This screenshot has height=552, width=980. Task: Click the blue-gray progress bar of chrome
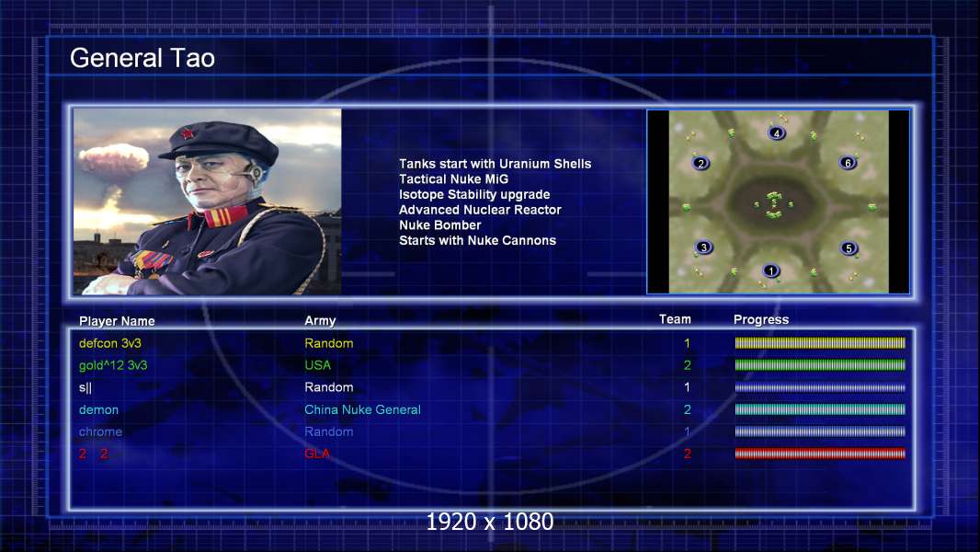point(820,431)
